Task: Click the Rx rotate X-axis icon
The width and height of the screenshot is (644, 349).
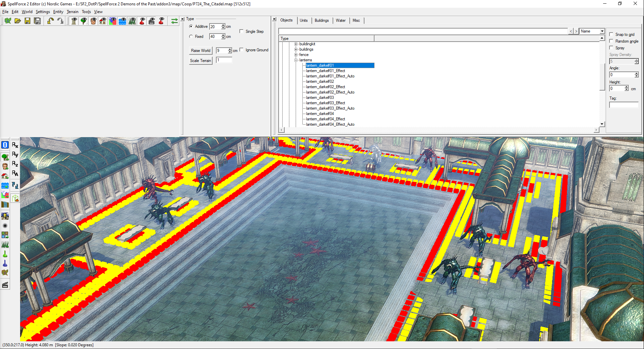Action: point(15,145)
